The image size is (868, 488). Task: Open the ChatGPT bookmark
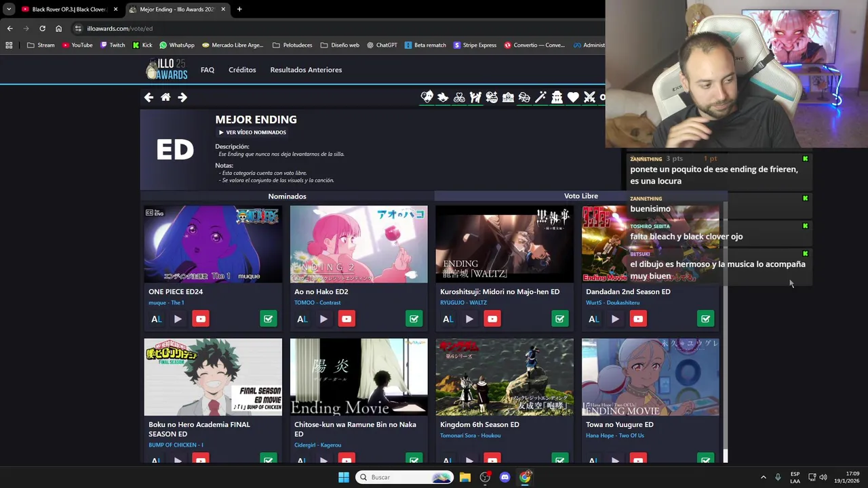(x=382, y=45)
